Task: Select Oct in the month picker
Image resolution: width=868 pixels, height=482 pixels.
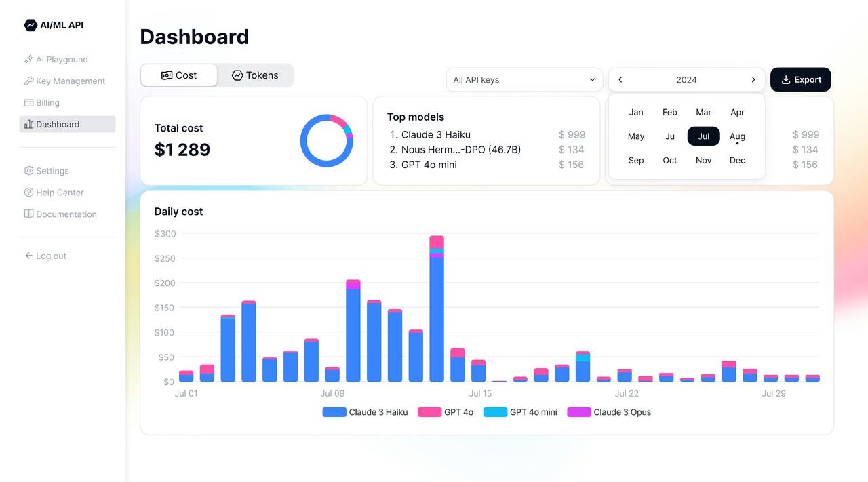Action: click(670, 161)
